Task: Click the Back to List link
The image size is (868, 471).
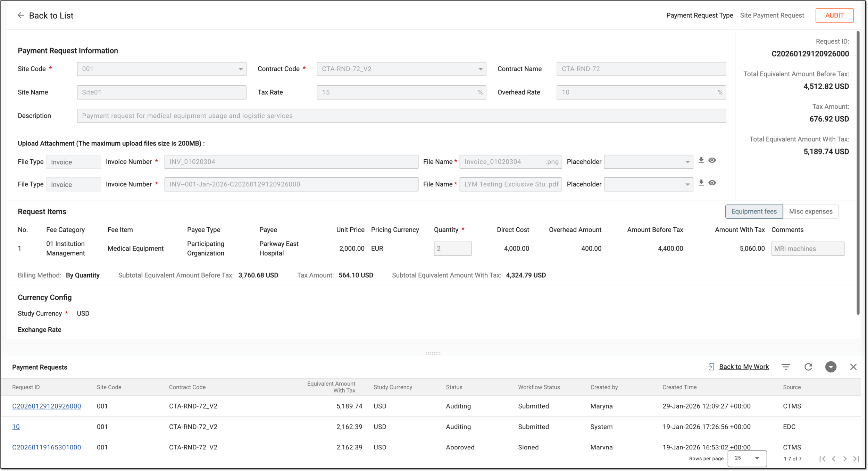Action: (51, 16)
